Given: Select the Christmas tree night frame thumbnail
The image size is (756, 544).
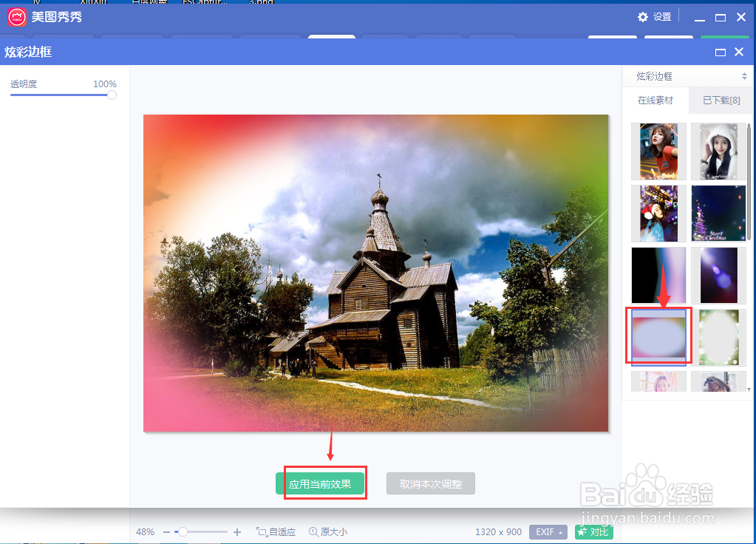Looking at the screenshot, I should (x=718, y=214).
